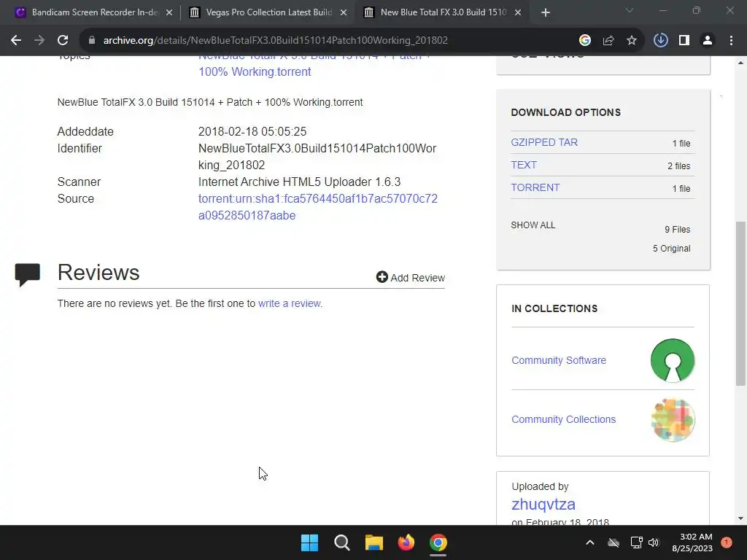The width and height of the screenshot is (747, 560).
Task: Open network settings tray icon
Action: (x=636, y=542)
